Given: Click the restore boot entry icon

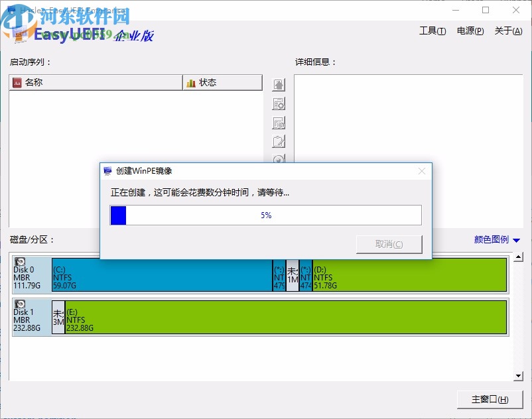Looking at the screenshot, I should tap(279, 123).
